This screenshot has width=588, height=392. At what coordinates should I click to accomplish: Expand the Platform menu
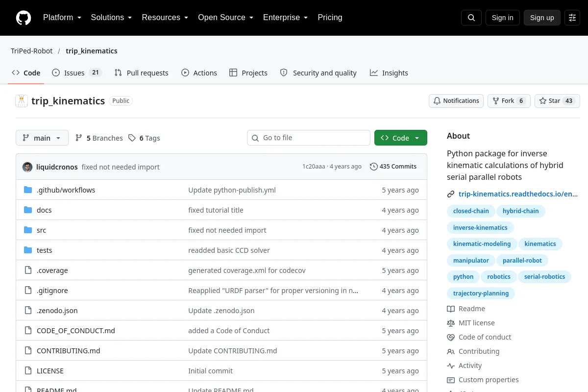tap(62, 18)
